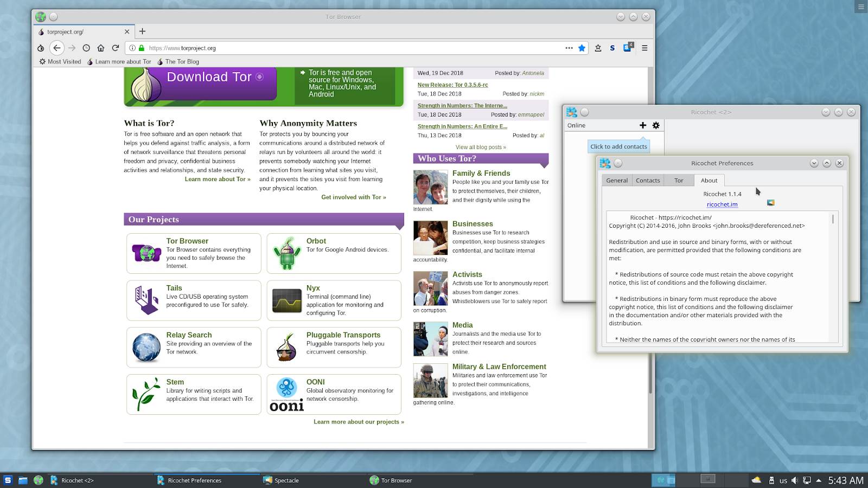The height and width of the screenshot is (488, 868).
Task: Open the browser hamburger menu
Action: click(644, 48)
